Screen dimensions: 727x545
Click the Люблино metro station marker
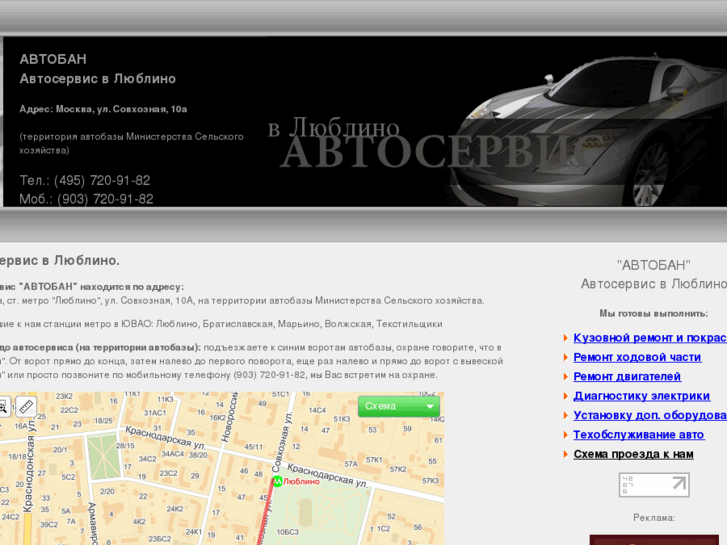pos(277,481)
